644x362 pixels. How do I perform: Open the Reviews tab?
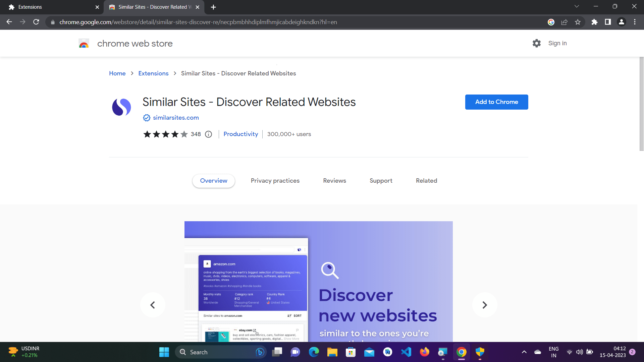coord(334,181)
